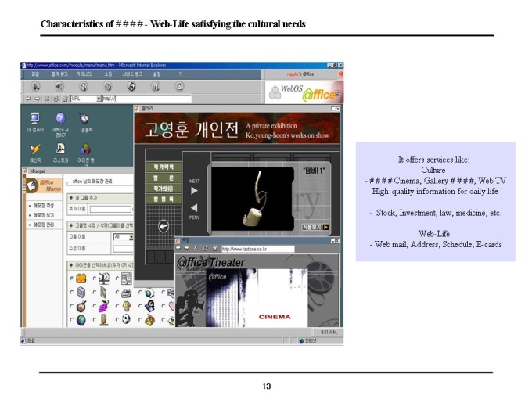Viewport: 532px width, 399px height.
Task: Click refresh icon in main navigation bar
Action: click(56, 99)
